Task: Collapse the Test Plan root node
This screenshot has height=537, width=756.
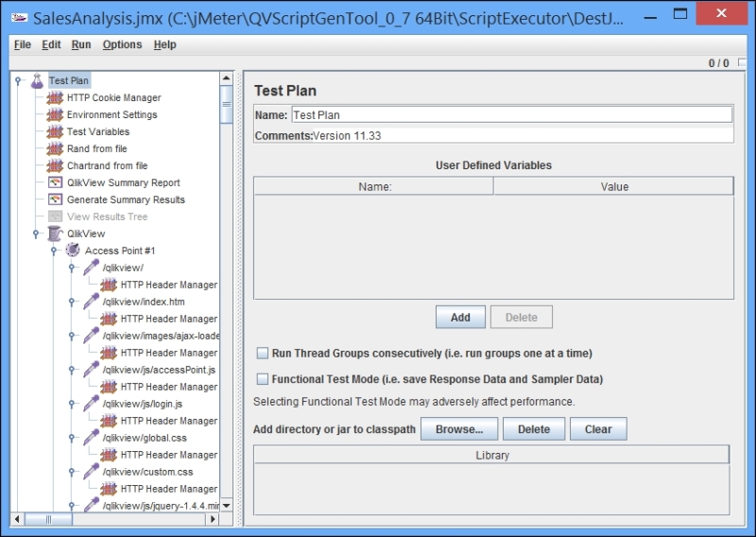Action: (x=18, y=80)
